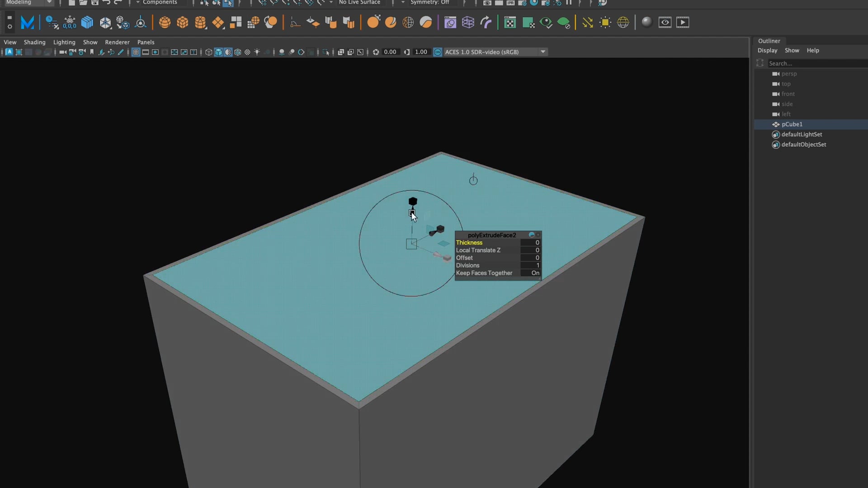Click the Outliner search field
The width and height of the screenshot is (868, 488).
817,63
